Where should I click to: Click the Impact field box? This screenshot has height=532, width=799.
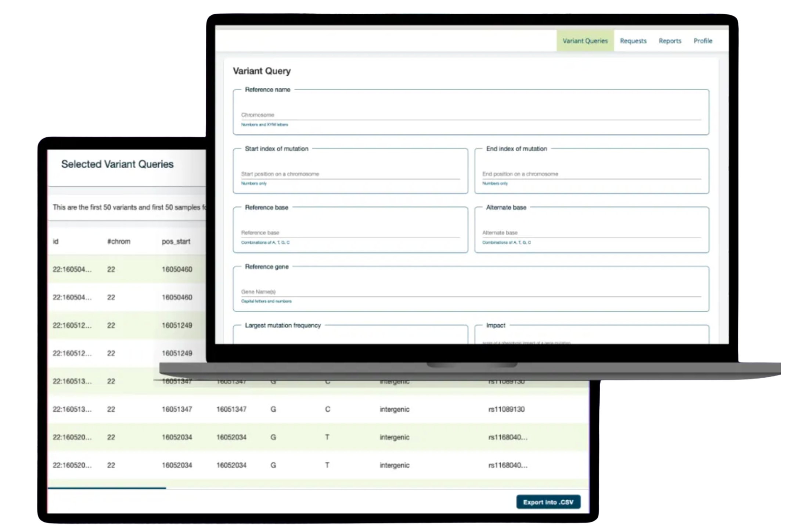591,335
